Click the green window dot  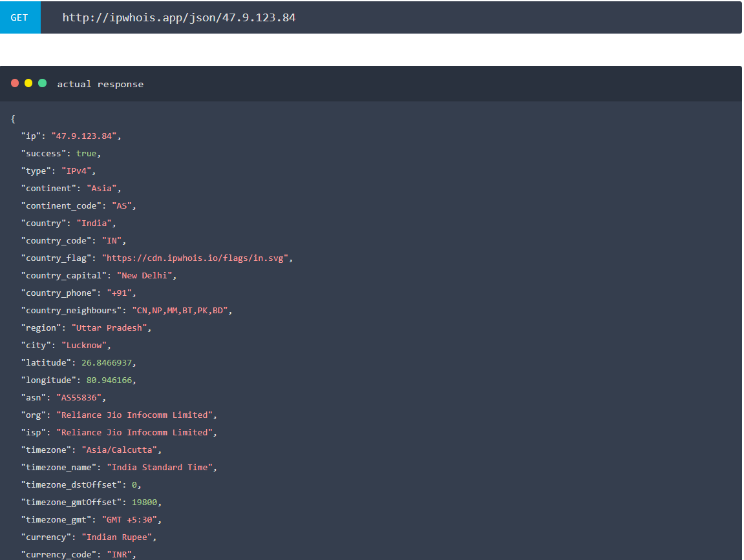click(x=43, y=83)
